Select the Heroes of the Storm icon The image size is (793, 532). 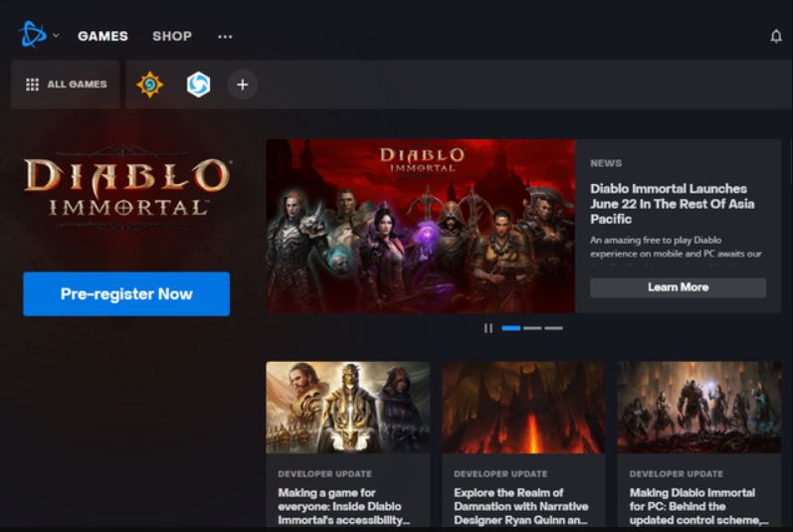pos(198,85)
